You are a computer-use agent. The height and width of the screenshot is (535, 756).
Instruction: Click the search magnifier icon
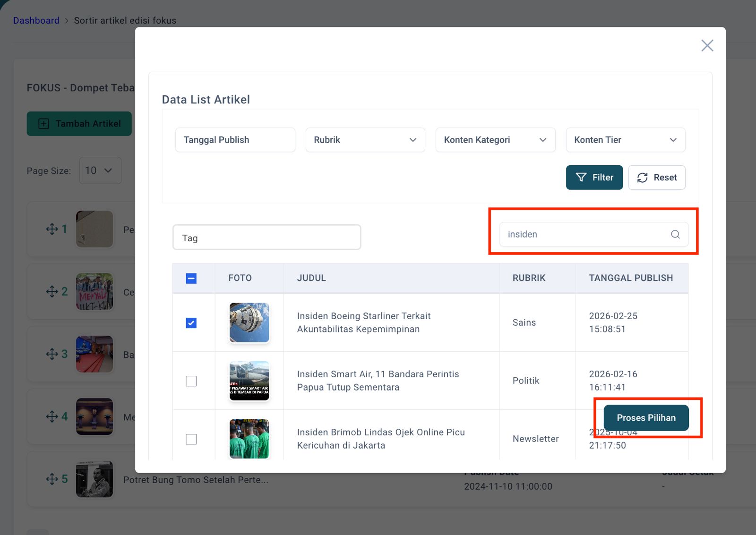point(675,234)
